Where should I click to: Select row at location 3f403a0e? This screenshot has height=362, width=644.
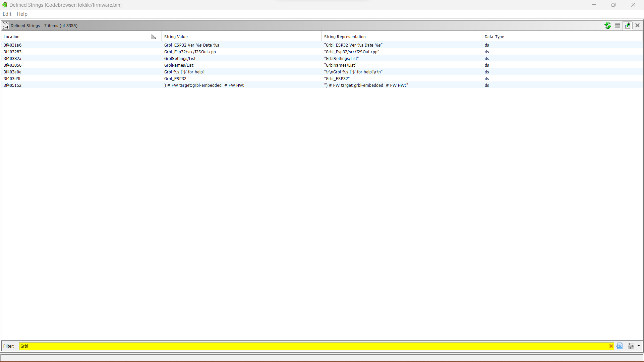(x=322, y=72)
